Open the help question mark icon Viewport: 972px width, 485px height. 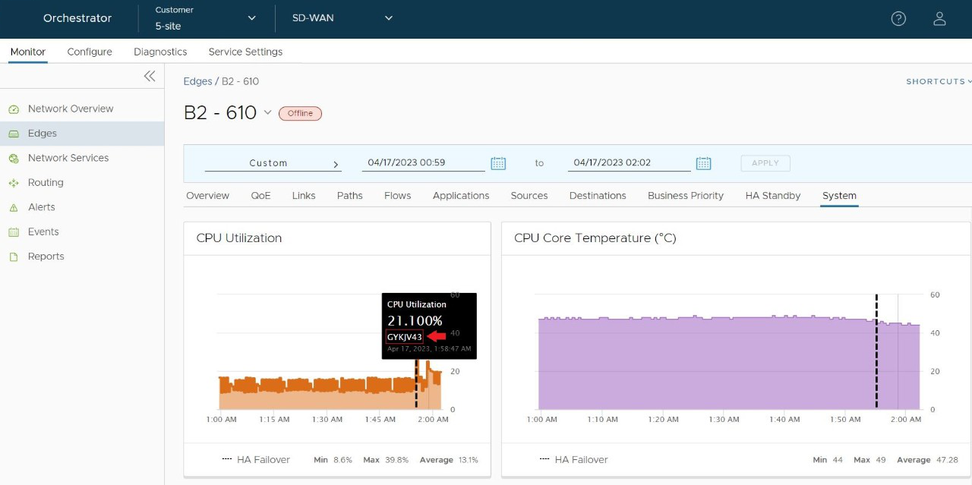[898, 19]
